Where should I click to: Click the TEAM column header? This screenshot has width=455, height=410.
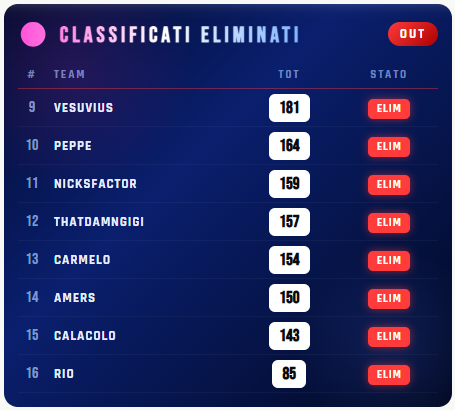click(69, 74)
